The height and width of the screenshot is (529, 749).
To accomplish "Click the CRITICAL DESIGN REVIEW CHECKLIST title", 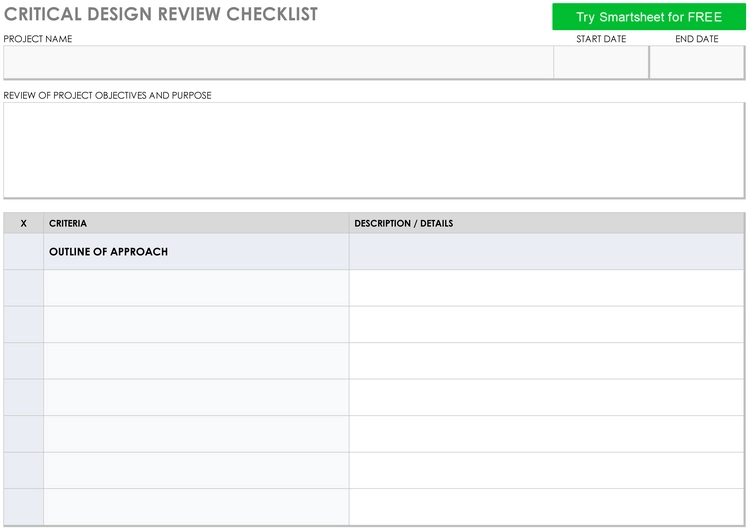I will point(161,14).
